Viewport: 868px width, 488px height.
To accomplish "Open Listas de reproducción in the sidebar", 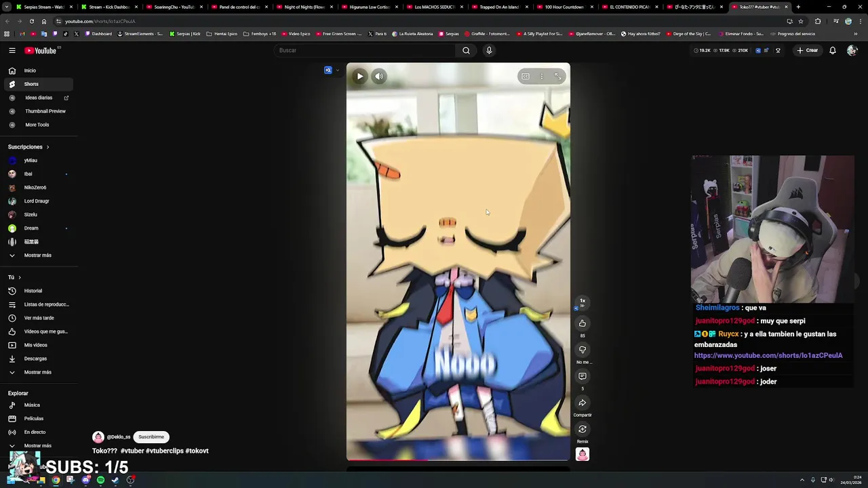I will pyautogui.click(x=37, y=304).
